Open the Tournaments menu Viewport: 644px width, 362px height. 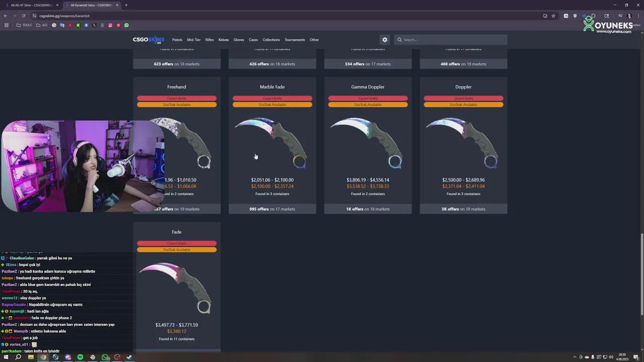coord(295,40)
